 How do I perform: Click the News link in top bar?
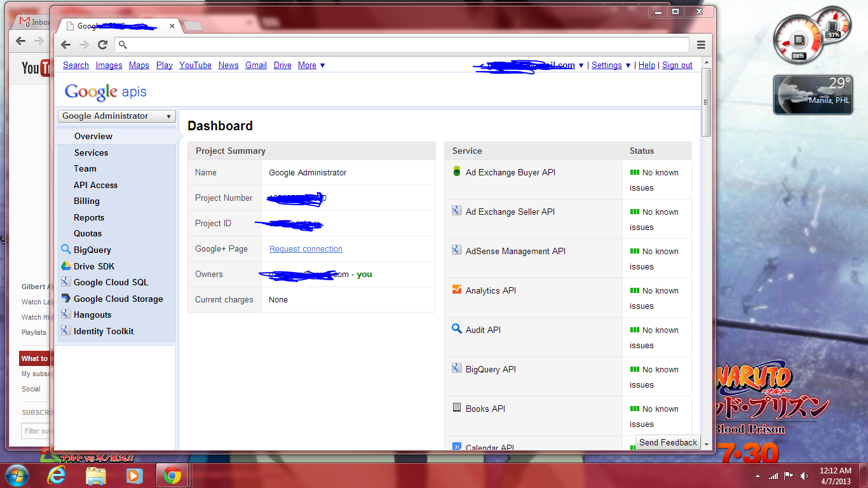click(x=228, y=65)
